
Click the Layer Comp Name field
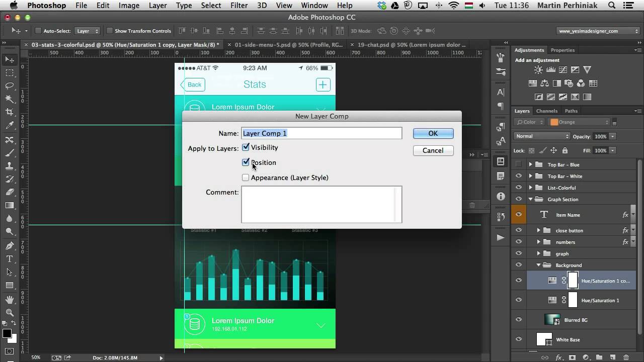point(321,133)
